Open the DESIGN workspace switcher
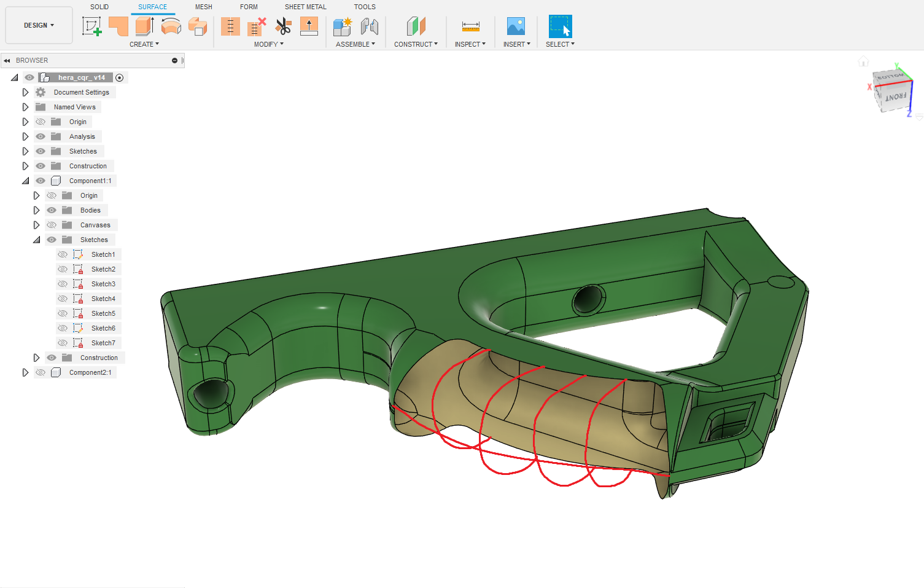Viewport: 924px width, 588px height. pyautogui.click(x=38, y=25)
